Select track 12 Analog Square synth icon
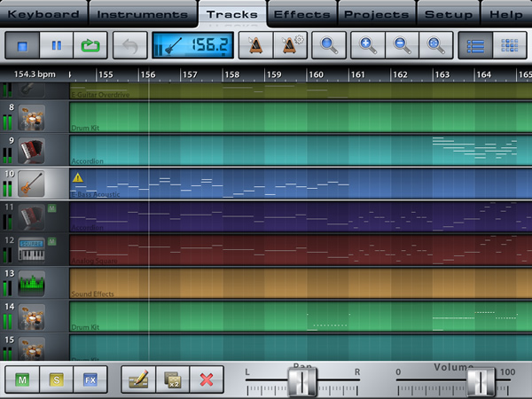The image size is (532, 399). click(x=31, y=250)
